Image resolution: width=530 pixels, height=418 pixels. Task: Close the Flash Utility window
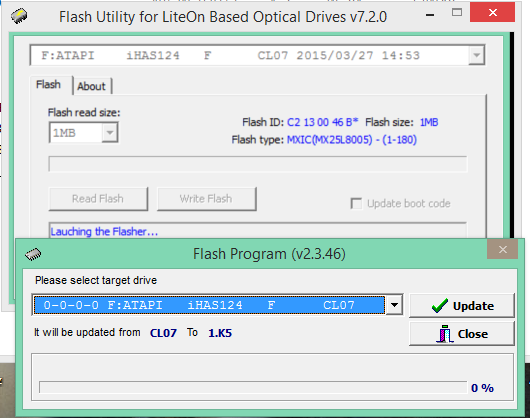click(x=492, y=13)
